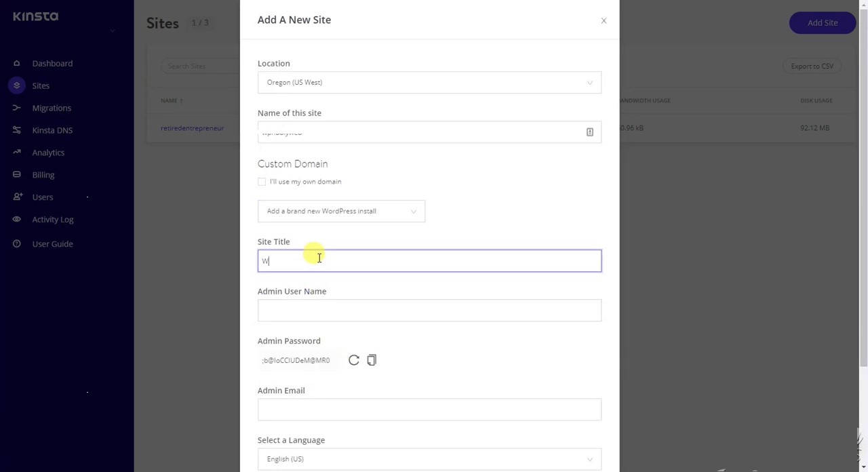Copy the site name using the copy icon
868x472 pixels.
click(x=589, y=132)
